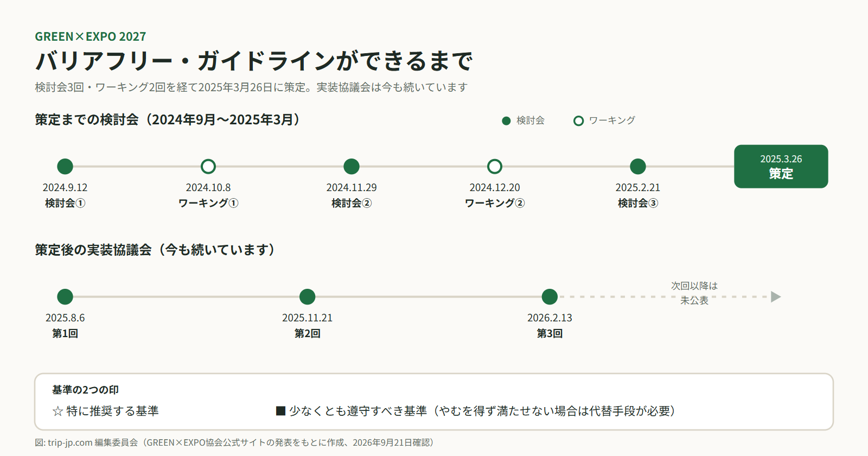Click the green 2025.3.26 策定 box
Screen dimensions: 868x456
pos(781,167)
